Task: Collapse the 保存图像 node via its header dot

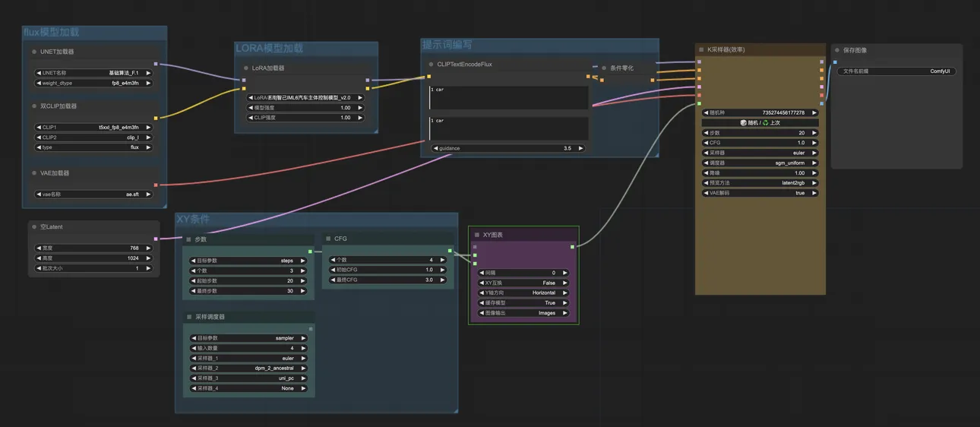Action: point(837,50)
